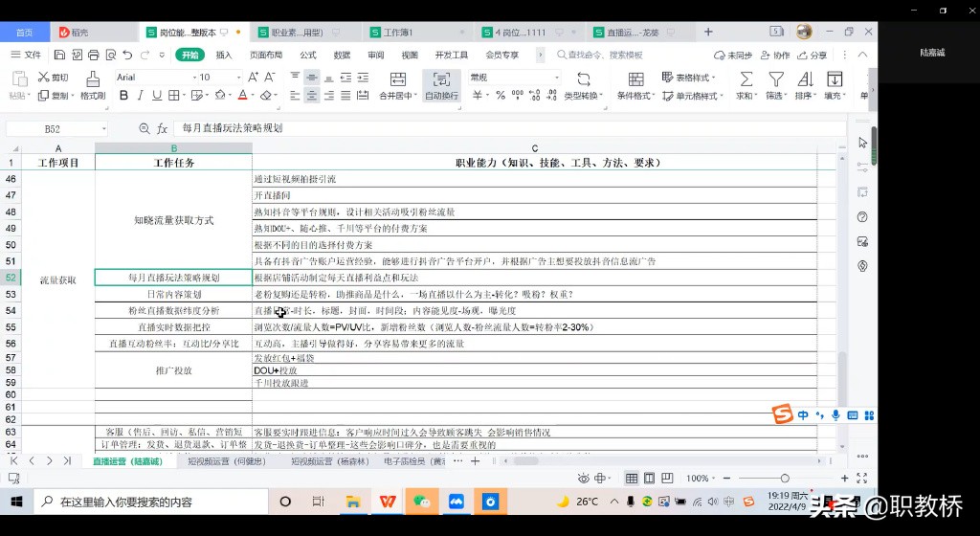Align text left in the ribbon
Image resolution: width=980 pixels, height=536 pixels.
tap(295, 96)
